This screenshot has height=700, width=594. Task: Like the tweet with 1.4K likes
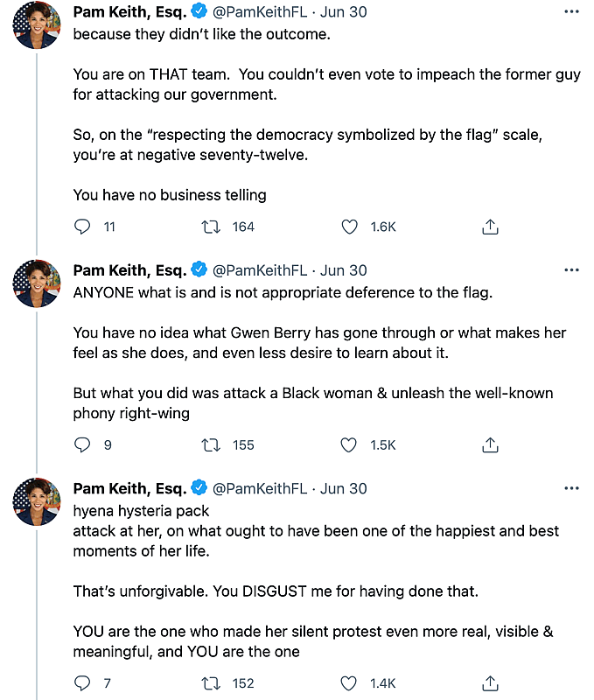[x=350, y=682]
